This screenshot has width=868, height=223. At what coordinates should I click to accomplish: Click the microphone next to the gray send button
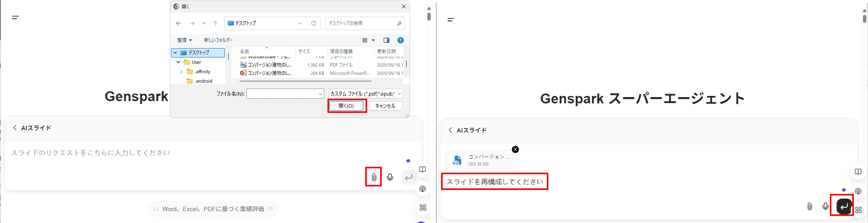coord(390,177)
